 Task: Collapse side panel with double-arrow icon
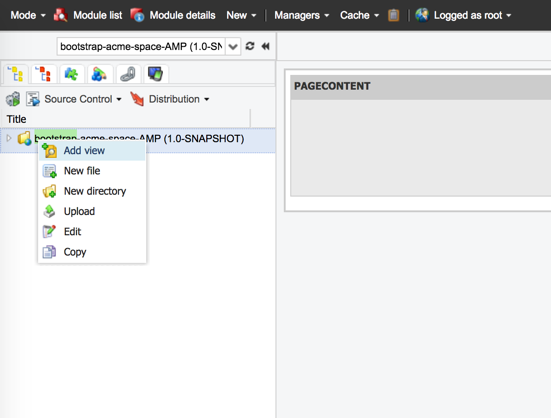[266, 46]
